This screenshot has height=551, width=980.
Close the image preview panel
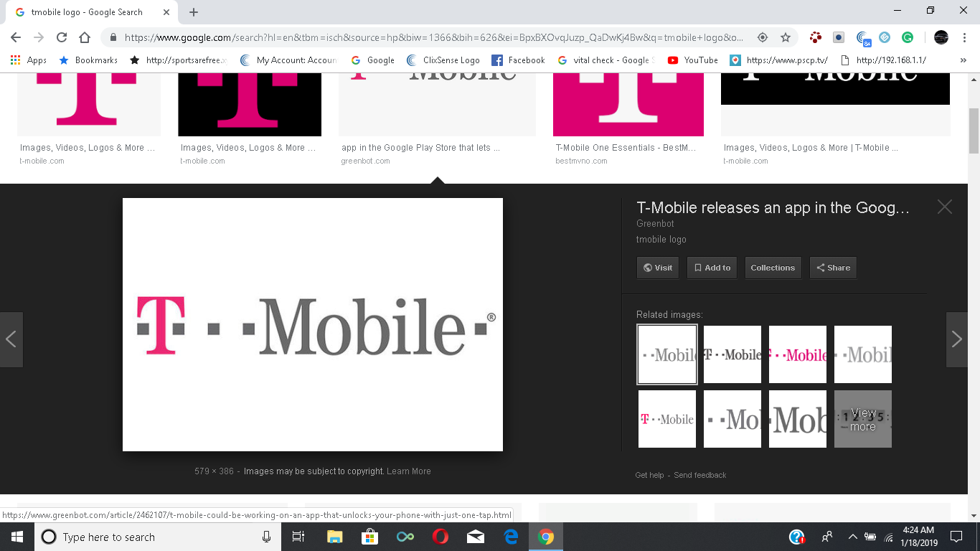pos(944,207)
